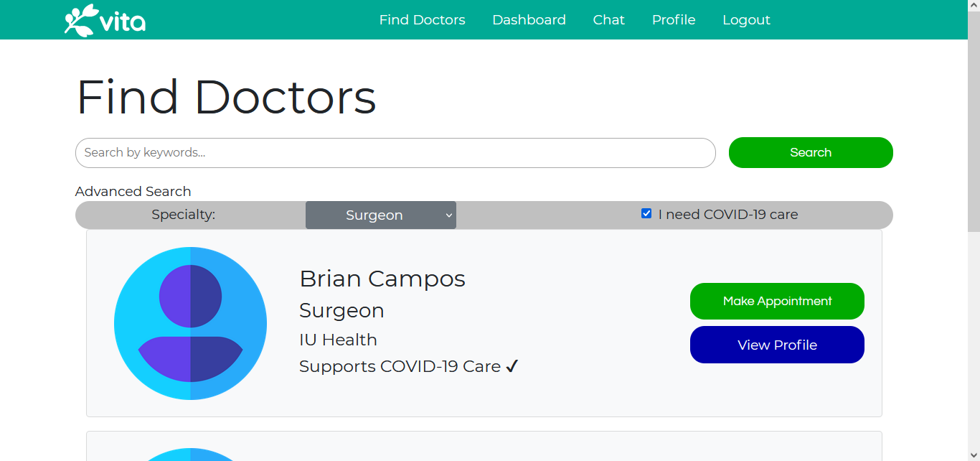Click Brian Campos avatar icon

point(190,323)
